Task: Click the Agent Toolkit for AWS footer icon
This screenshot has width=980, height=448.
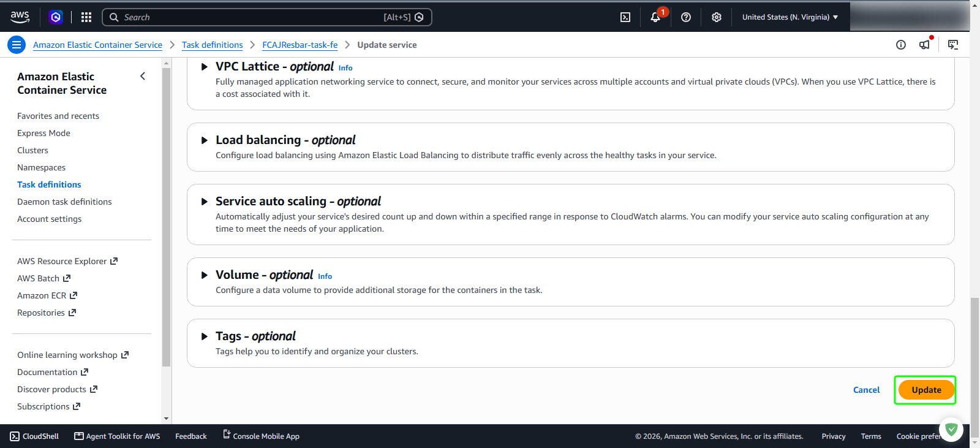Action: click(79, 436)
